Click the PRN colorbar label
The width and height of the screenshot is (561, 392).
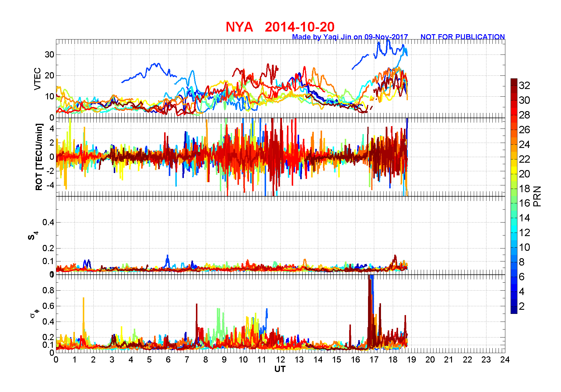(537, 196)
